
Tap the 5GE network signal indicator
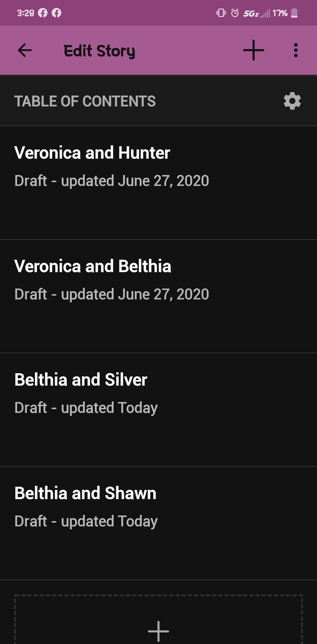pos(256,13)
